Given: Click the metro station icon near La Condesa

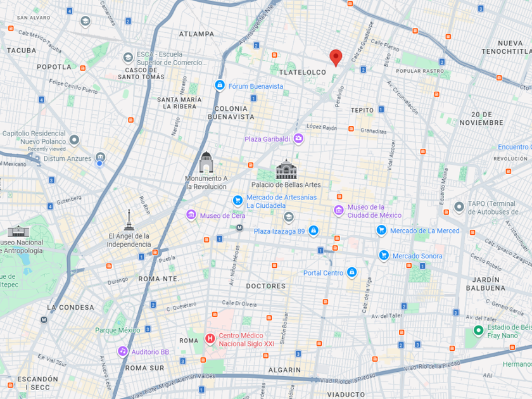Looking at the screenshot, I should click(x=44, y=320).
